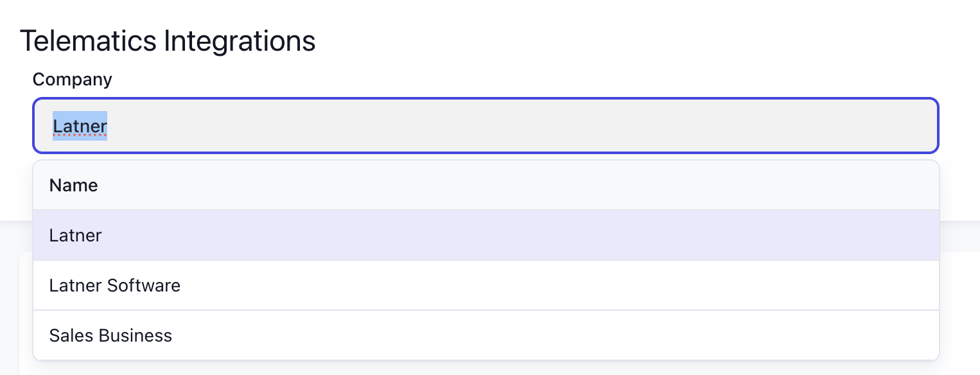Select the Latner option in dropdown
Viewport: 980px width, 375px height.
coord(75,236)
